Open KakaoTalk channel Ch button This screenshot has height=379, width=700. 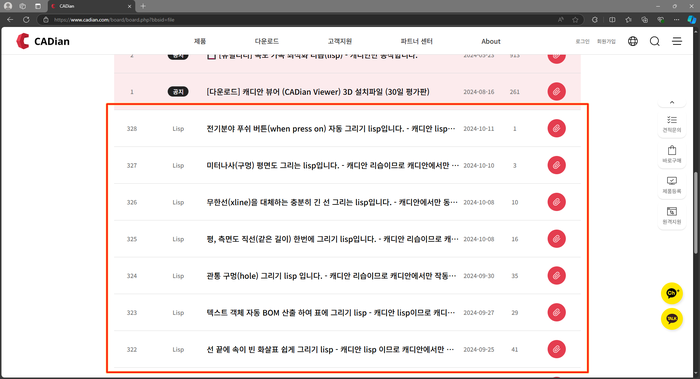tap(671, 293)
